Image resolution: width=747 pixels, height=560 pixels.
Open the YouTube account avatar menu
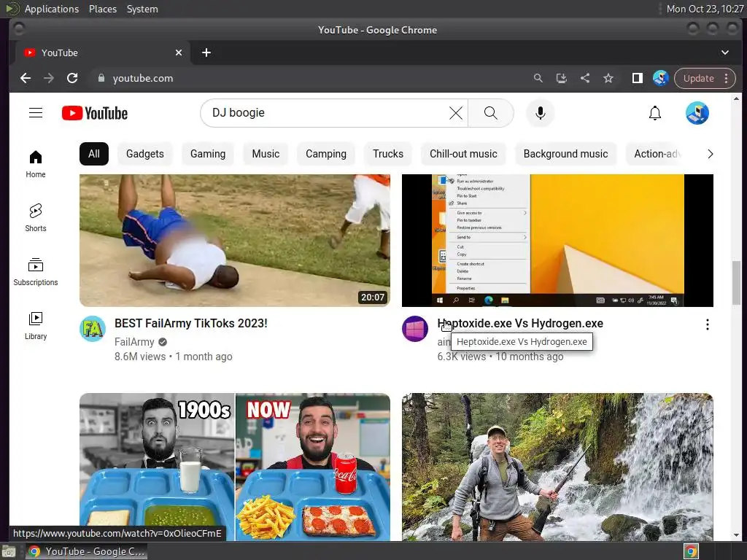[697, 113]
